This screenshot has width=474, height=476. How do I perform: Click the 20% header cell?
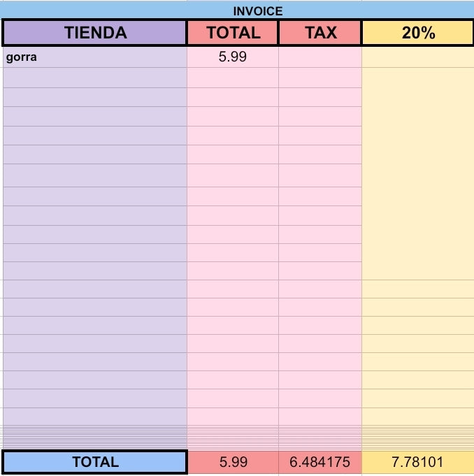point(418,32)
